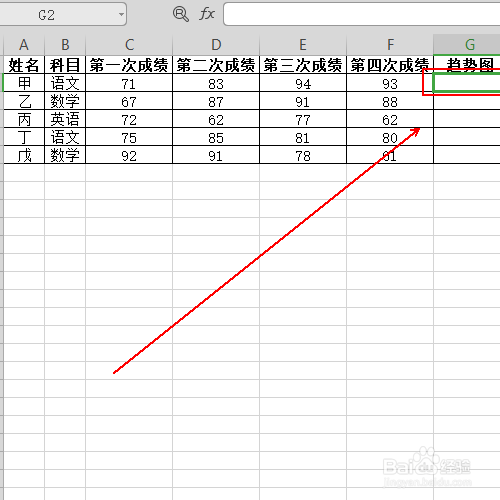
Task: Click score 80 in 丁 row
Action: pyautogui.click(x=390, y=137)
